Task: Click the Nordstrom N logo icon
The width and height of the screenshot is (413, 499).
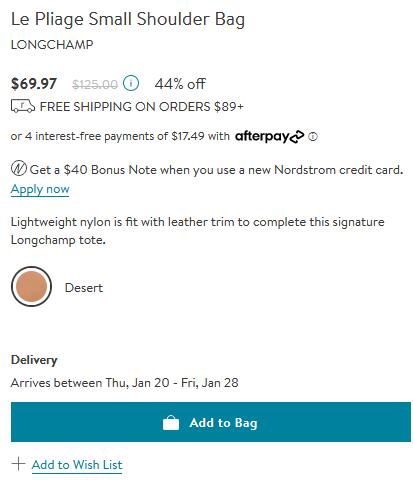Action: 19,169
